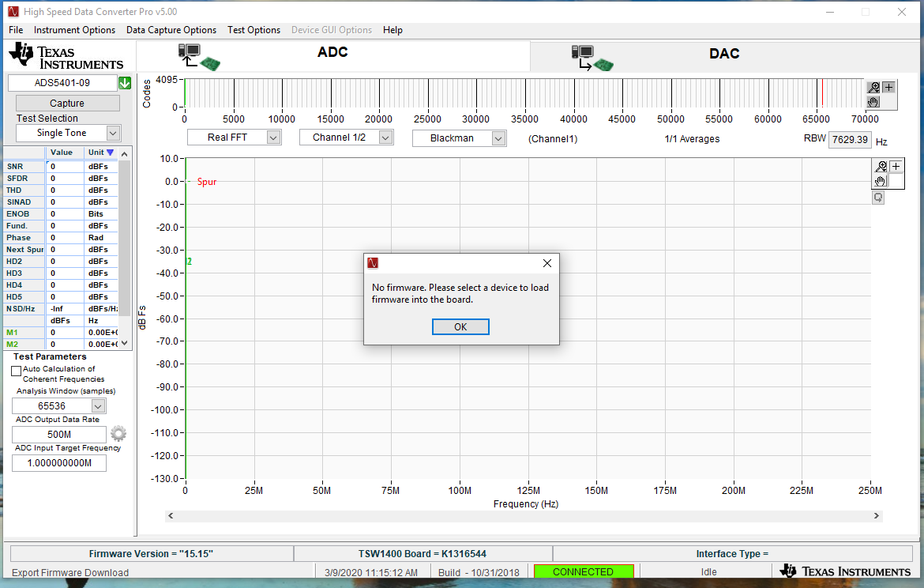Image resolution: width=924 pixels, height=588 pixels.
Task: Click the green device load arrow beside ADS5401-09
Action: [x=125, y=82]
